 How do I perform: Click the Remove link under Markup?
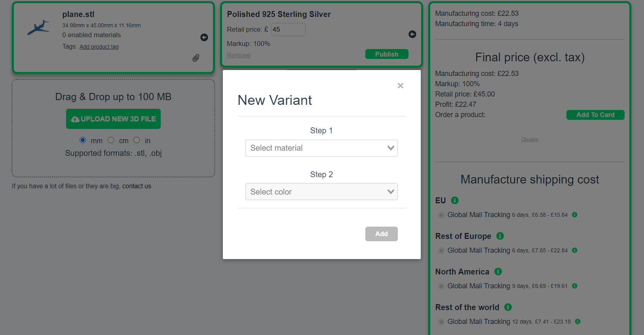[x=239, y=55]
